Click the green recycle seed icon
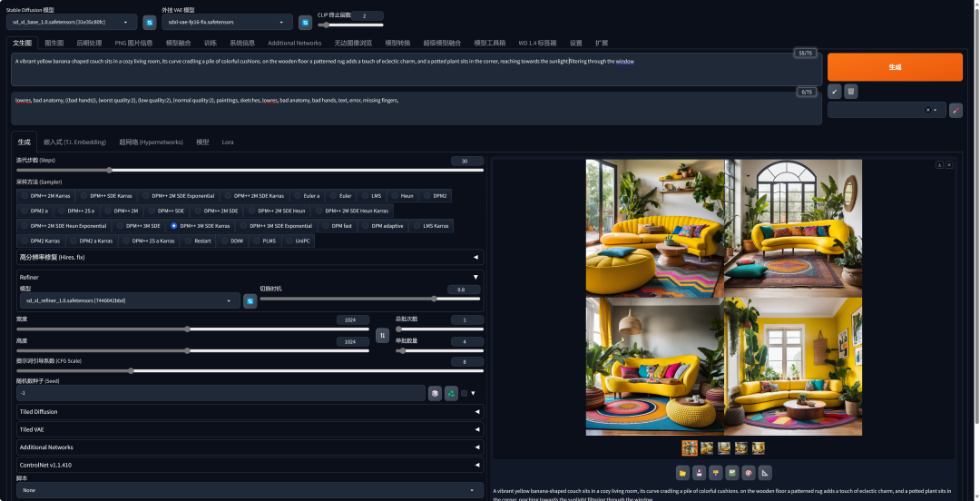The width and height of the screenshot is (980, 501). (451, 393)
